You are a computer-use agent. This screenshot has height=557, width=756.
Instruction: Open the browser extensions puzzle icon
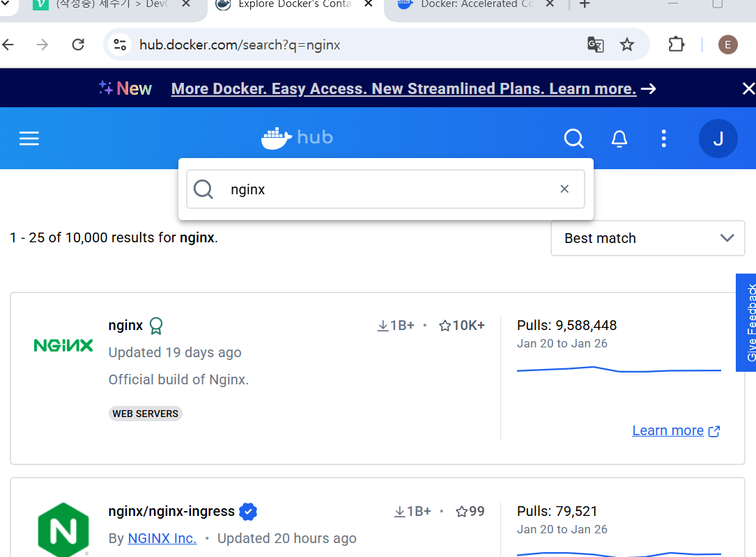(x=677, y=45)
